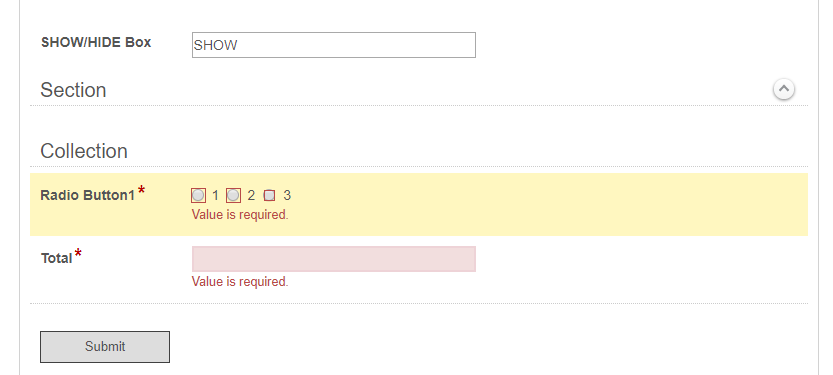Click the red asterisk beside Radio Button1
This screenshot has width=833, height=375.
[141, 190]
